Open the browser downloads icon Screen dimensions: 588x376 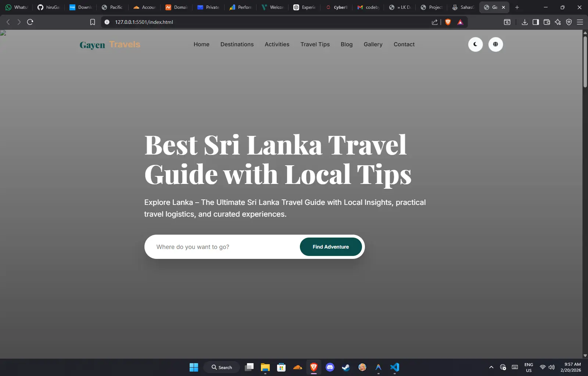tap(524, 22)
